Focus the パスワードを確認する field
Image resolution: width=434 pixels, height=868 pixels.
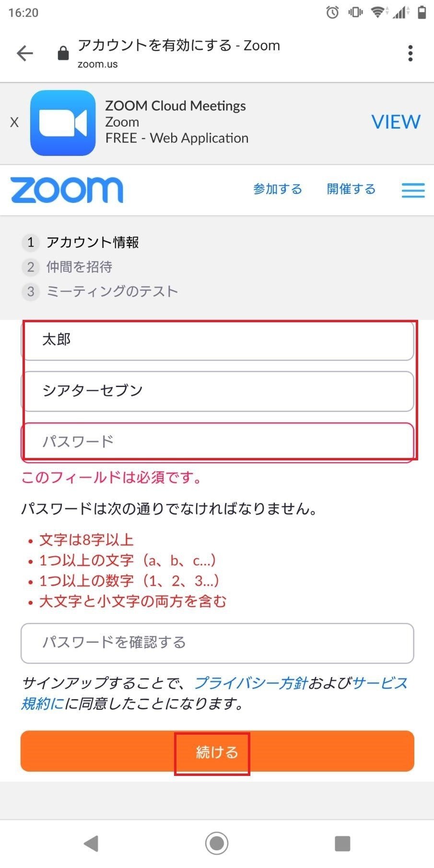tap(217, 643)
